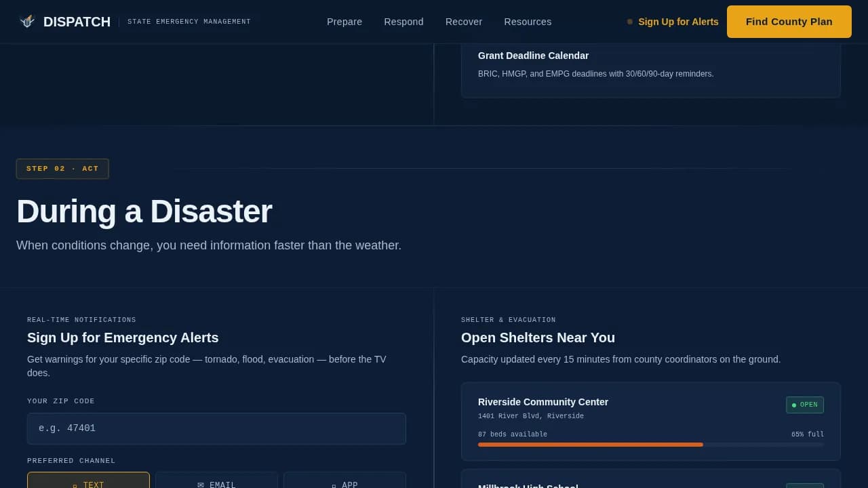Click the envelope icon on the EMAIL option
The width and height of the screenshot is (868, 488).
[201, 485]
